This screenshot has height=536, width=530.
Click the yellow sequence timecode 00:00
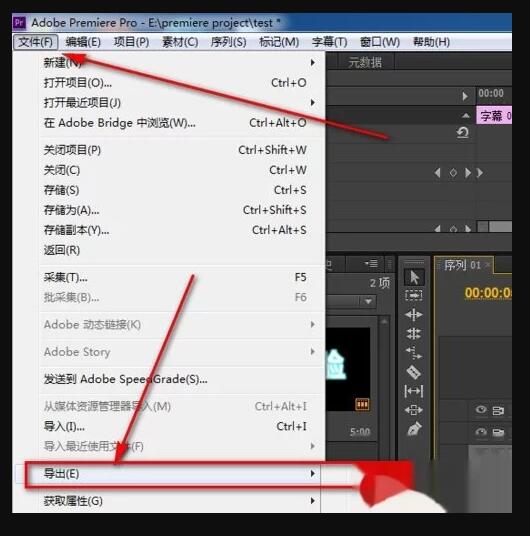pyautogui.click(x=488, y=293)
